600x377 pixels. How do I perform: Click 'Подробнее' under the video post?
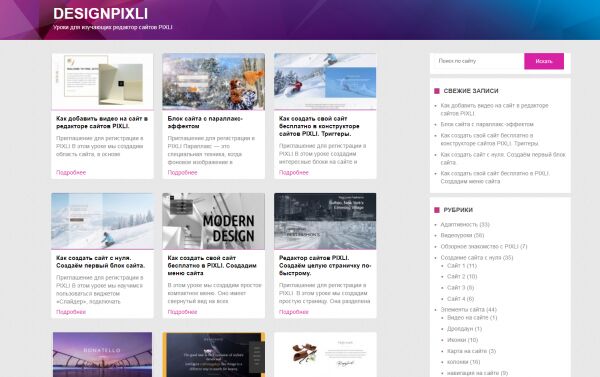point(71,173)
